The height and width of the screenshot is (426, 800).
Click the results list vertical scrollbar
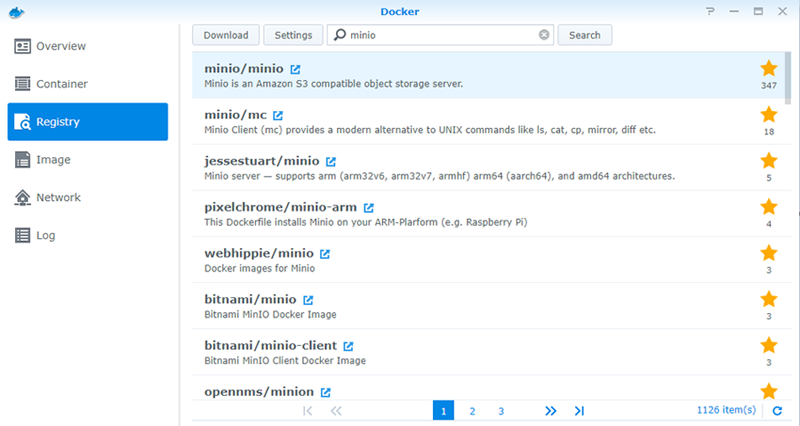pos(788,78)
